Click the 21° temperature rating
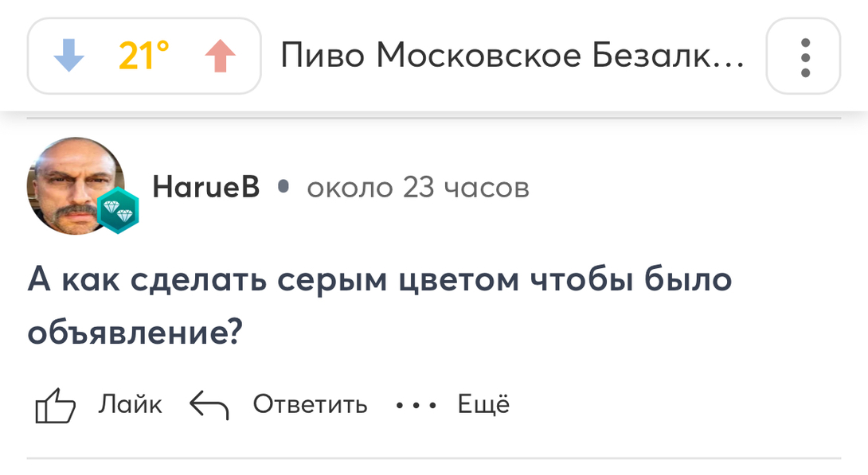 pyautogui.click(x=144, y=56)
